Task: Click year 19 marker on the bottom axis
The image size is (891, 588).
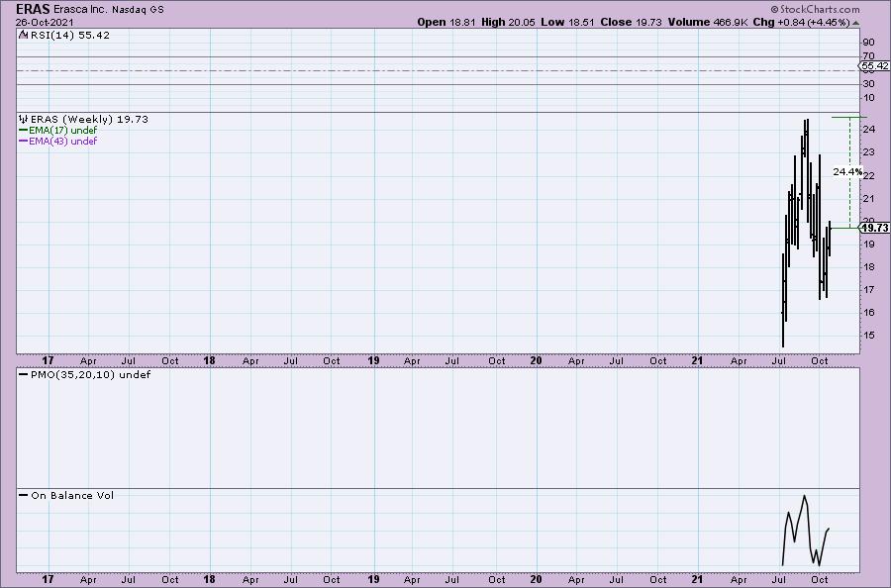Action: [x=373, y=579]
